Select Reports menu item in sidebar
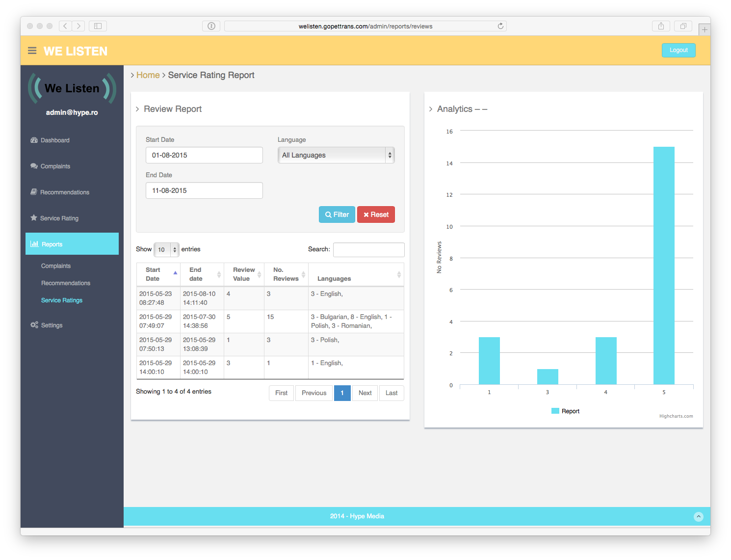Image resolution: width=731 pixels, height=560 pixels. pos(72,244)
